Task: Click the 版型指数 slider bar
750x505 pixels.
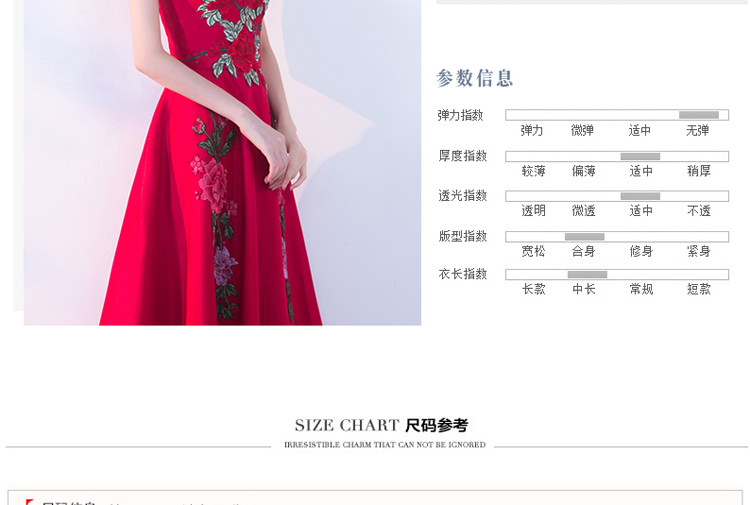Action: tap(617, 237)
